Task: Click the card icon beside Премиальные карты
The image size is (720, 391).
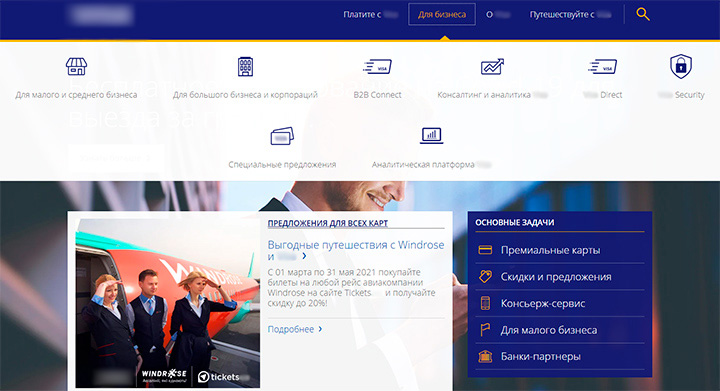Action: pyautogui.click(x=485, y=250)
